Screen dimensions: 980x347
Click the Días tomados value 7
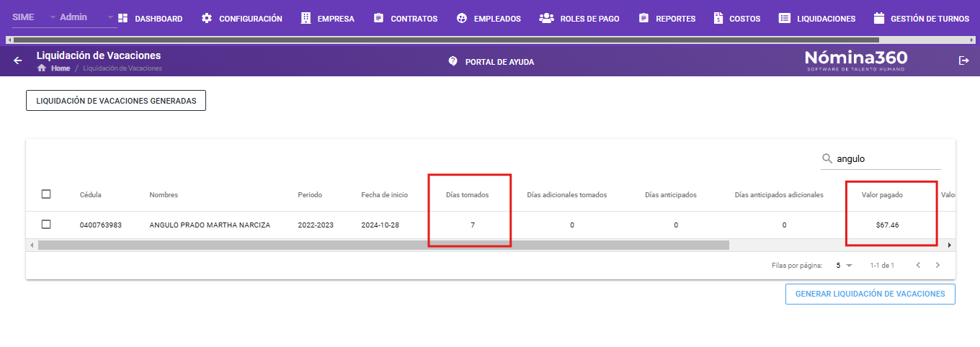click(473, 225)
